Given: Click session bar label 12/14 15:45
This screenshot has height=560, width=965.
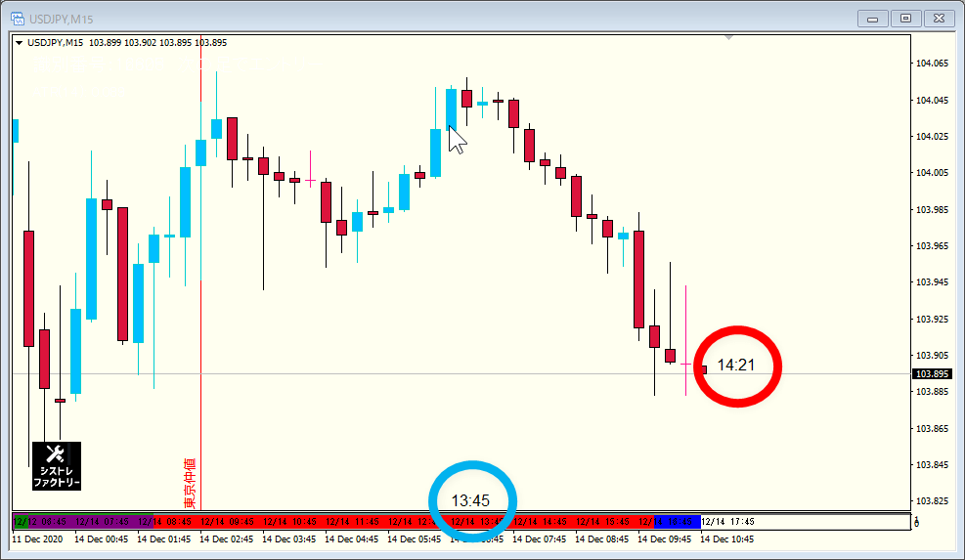Looking at the screenshot, I should (602, 522).
